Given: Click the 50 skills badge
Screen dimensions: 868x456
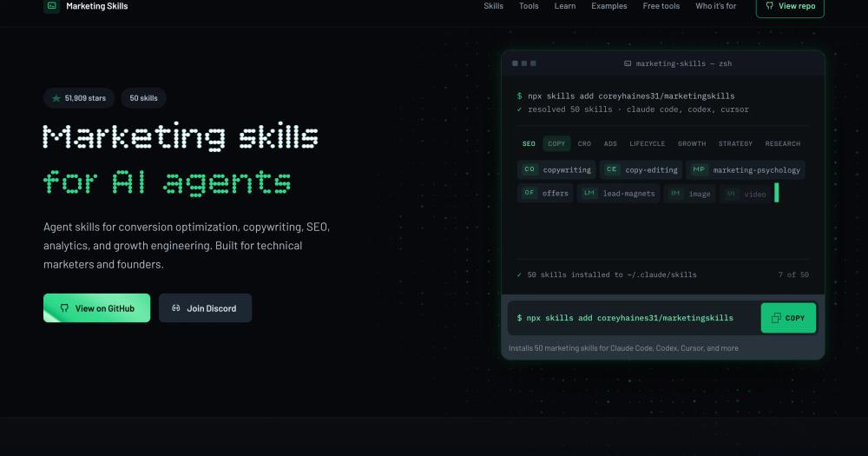Looking at the screenshot, I should tap(143, 98).
